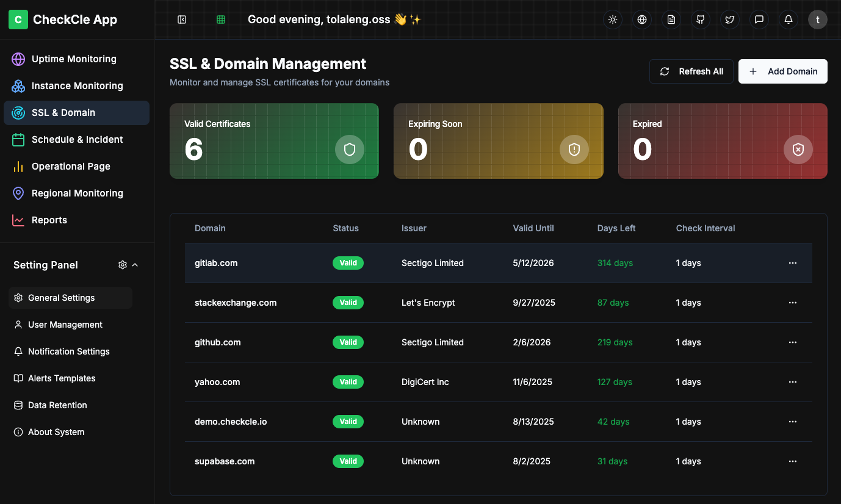Toggle the Setting Panel gear icon
This screenshot has width=841, height=504.
122,264
